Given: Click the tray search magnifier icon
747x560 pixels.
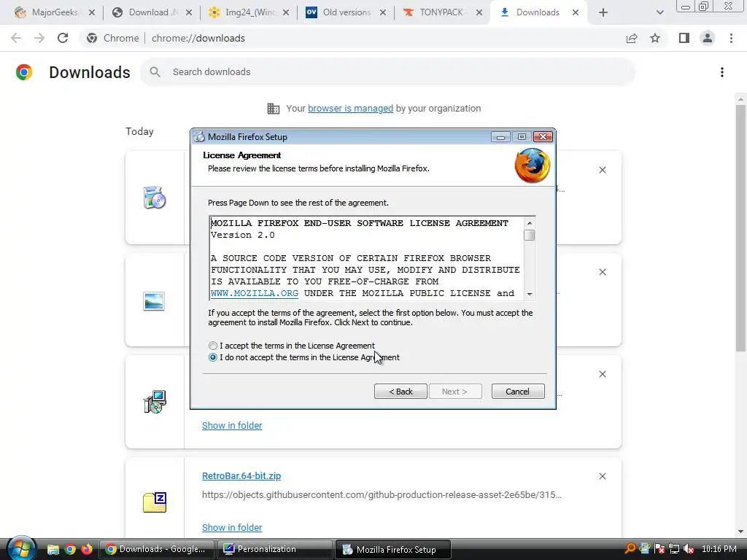Looking at the screenshot, I should (x=630, y=549).
